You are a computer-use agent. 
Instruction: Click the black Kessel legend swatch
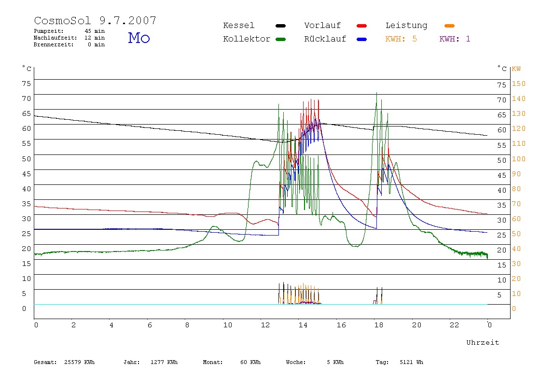pyautogui.click(x=280, y=26)
